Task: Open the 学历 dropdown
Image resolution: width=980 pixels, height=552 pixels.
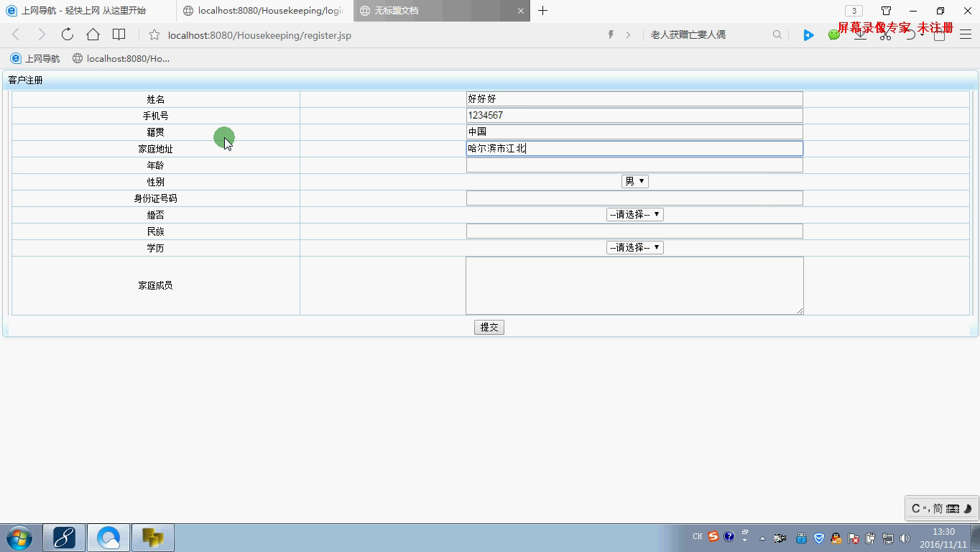Action: tap(634, 247)
